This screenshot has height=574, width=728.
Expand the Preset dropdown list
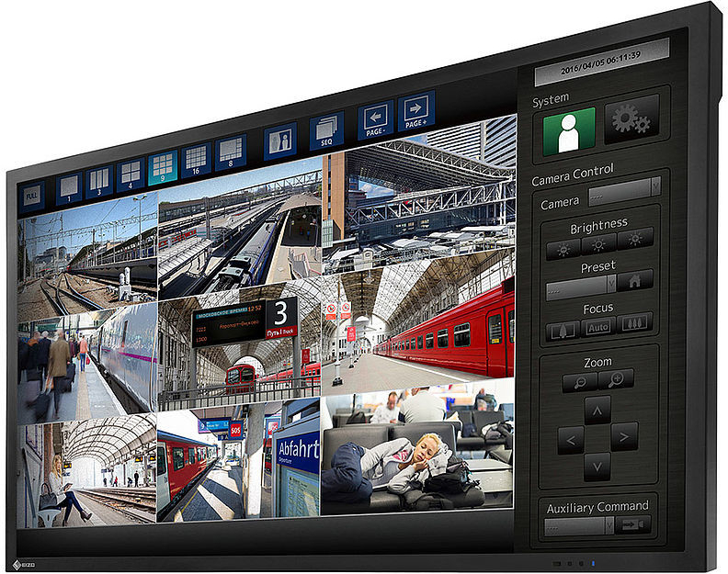(x=580, y=286)
